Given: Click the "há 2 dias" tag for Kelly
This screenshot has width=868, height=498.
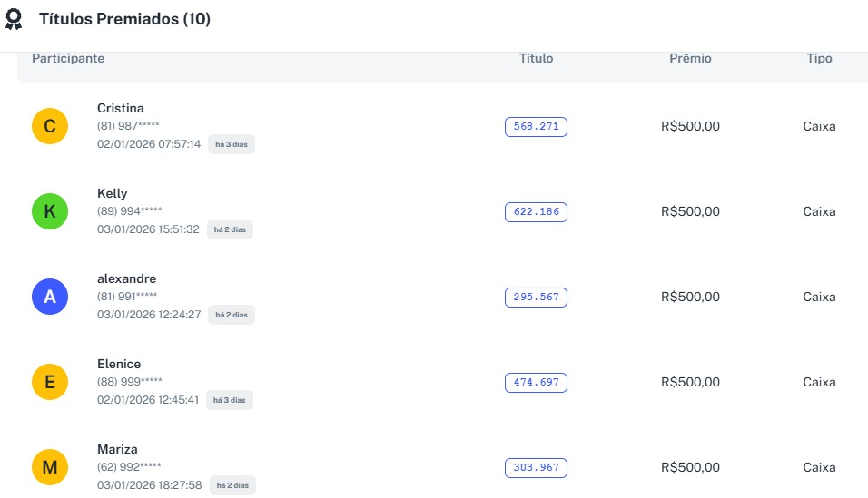Looking at the screenshot, I should click(230, 229).
